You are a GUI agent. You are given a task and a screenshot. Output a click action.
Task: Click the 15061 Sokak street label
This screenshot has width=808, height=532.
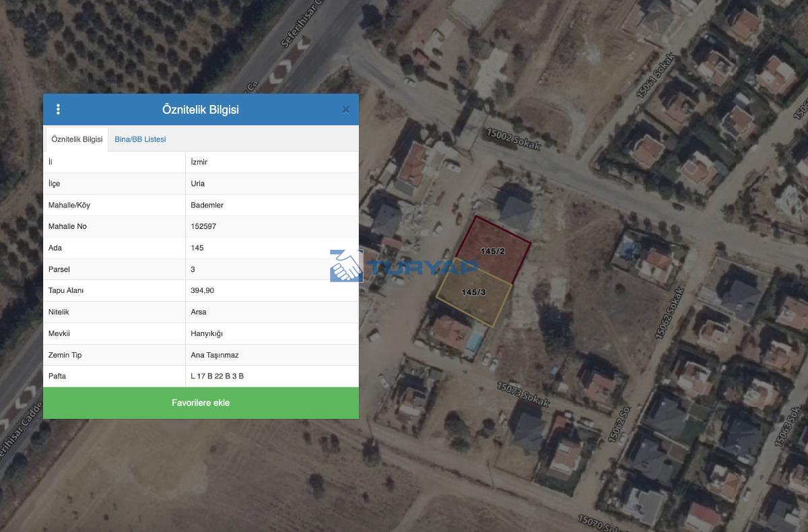pos(654,76)
